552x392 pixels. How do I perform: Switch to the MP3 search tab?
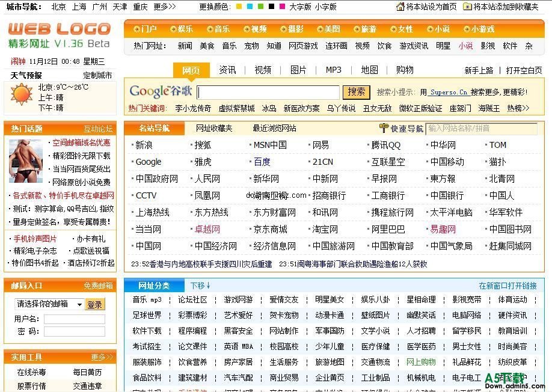pyautogui.click(x=333, y=70)
